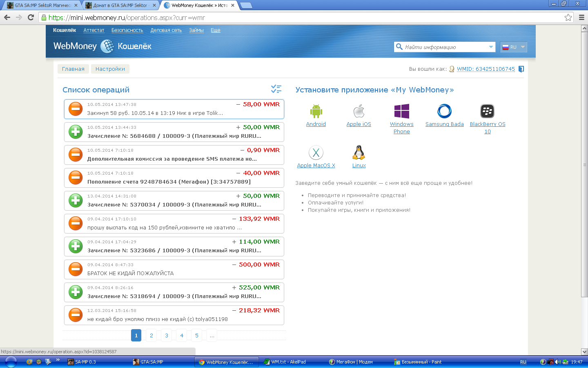Expand the search field dropdown arrow
Image resolution: width=588 pixels, height=368 pixels.
coord(491,47)
